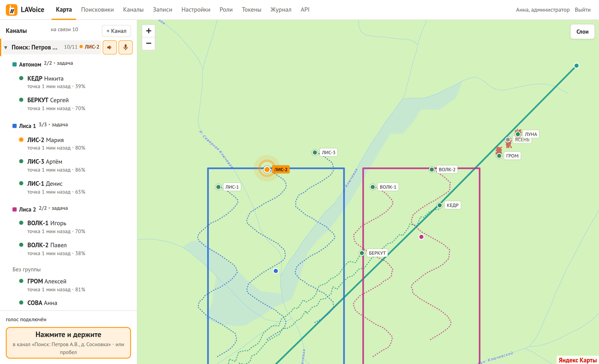This screenshot has height=364, width=599.
Task: Open the Карта tab
Action: pos(64,10)
